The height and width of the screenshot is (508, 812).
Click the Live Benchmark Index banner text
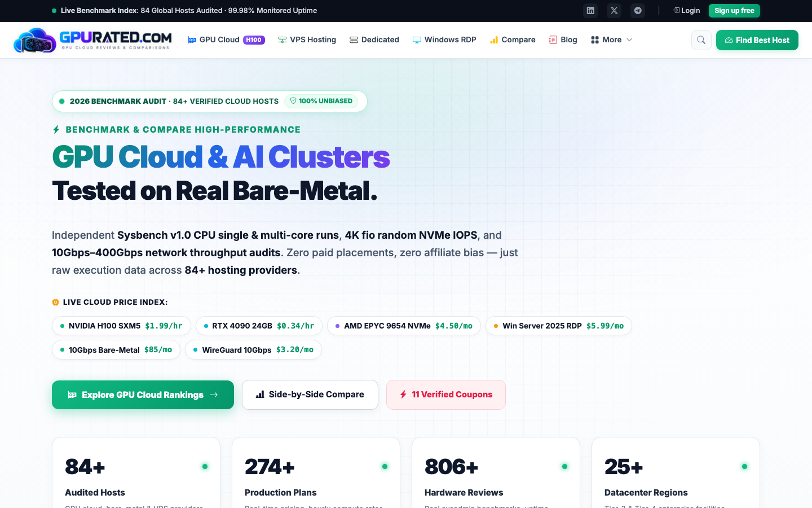click(189, 11)
